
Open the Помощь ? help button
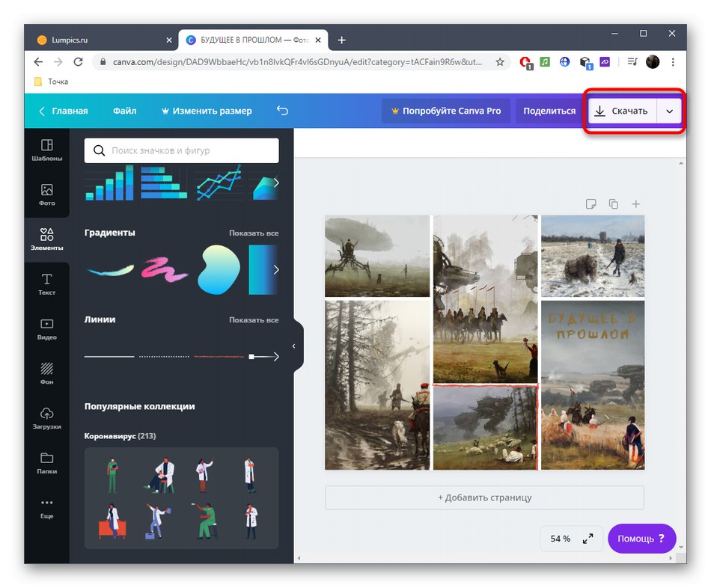pos(641,539)
